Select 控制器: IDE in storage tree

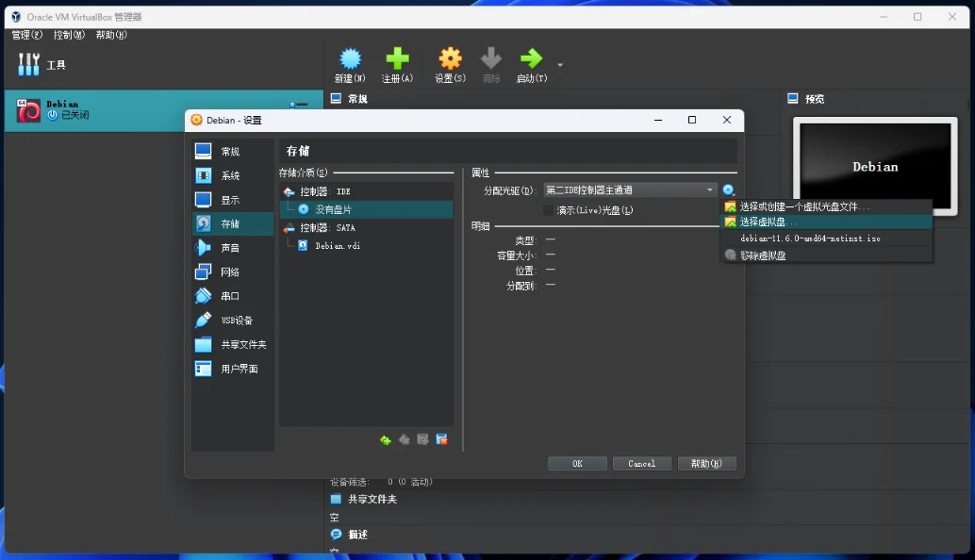tap(366, 191)
